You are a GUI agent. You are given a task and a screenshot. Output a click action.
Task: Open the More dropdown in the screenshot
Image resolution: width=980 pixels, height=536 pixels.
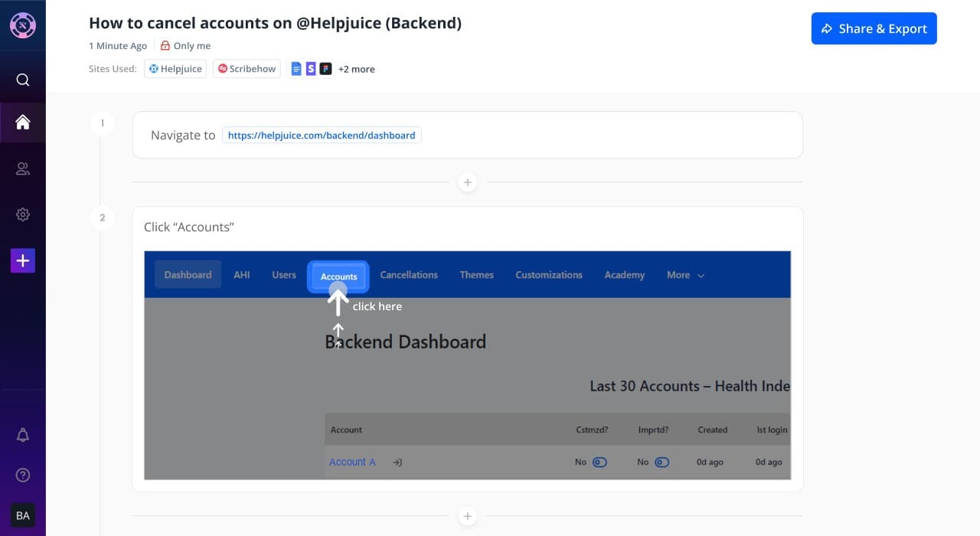tap(685, 275)
